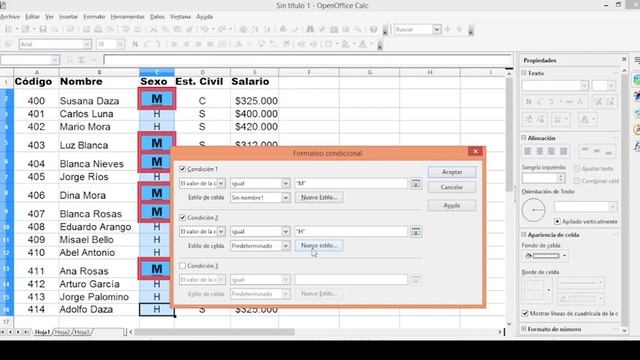Toggle the Combinar celdas checkbox
Screen dimensions: 640x360
coord(577,180)
